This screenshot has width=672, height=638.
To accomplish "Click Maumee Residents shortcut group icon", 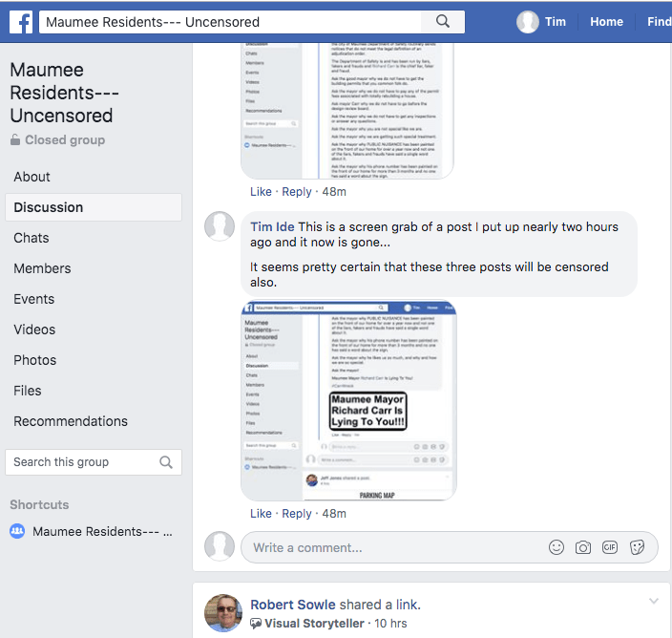I will tap(17, 531).
